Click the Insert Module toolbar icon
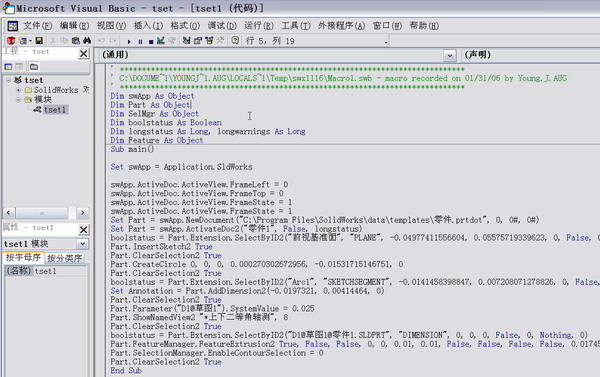 coord(23,41)
